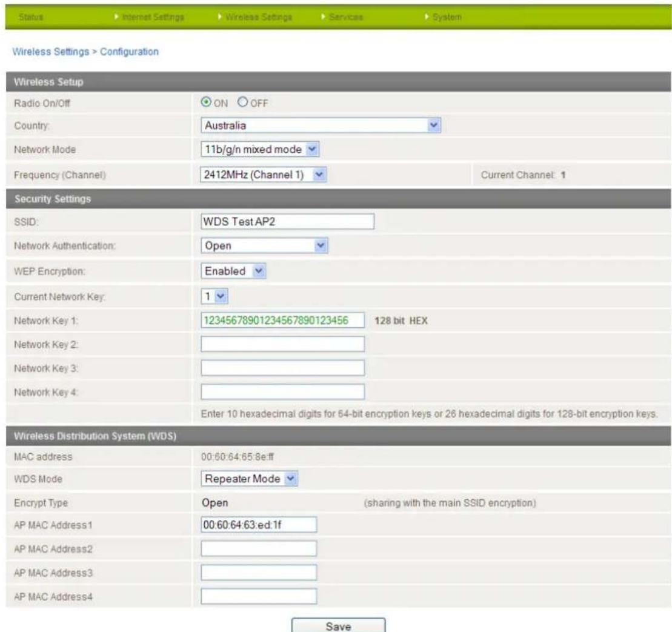
Task: Click the Wireless Distribution System (WDS) header
Action: 339,436
